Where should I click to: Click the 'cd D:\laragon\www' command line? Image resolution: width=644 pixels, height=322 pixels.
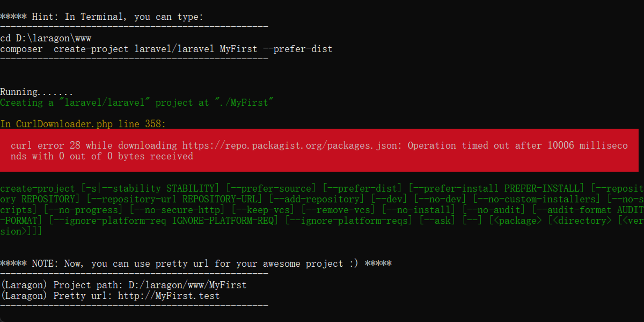(x=46, y=38)
